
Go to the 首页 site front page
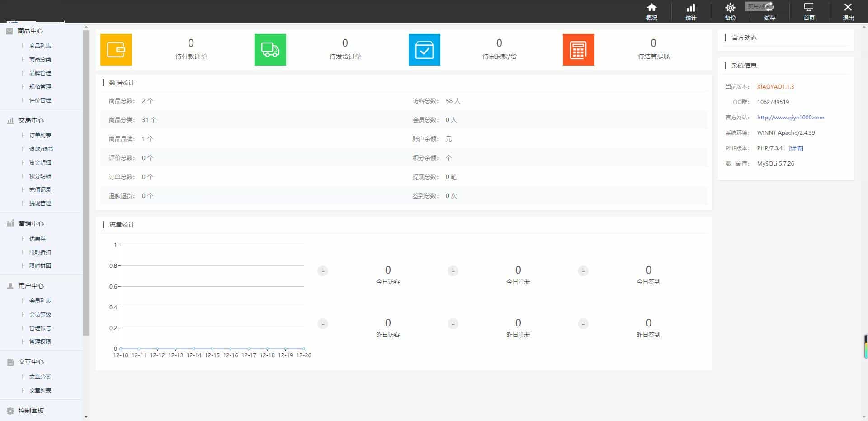809,12
